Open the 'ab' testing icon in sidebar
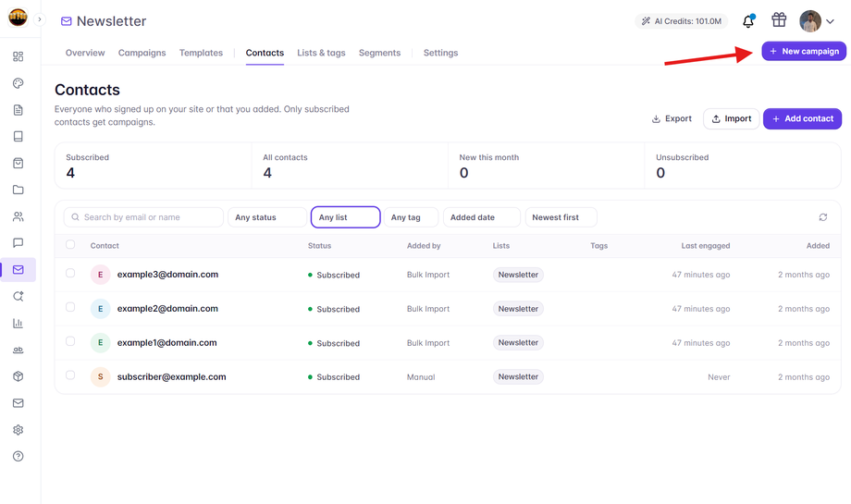Image resolution: width=851 pixels, height=504 pixels. click(x=18, y=350)
